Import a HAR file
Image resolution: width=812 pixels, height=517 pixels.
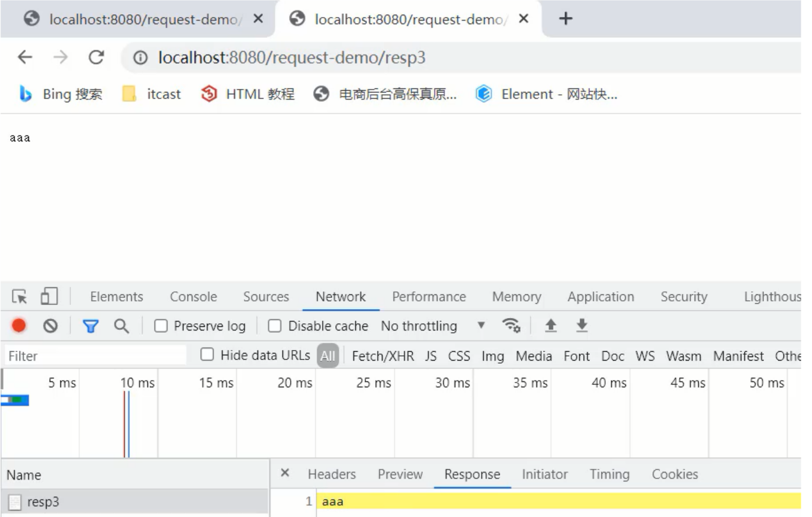(x=551, y=325)
